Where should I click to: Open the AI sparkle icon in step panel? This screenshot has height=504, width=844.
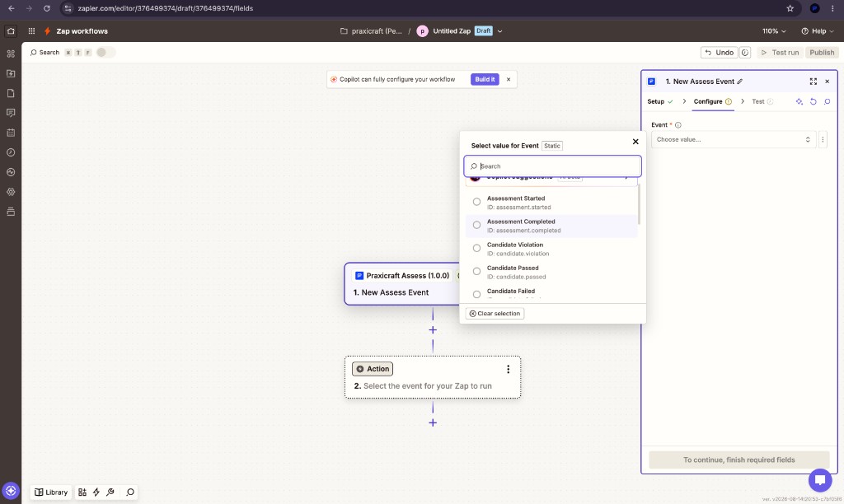799,101
